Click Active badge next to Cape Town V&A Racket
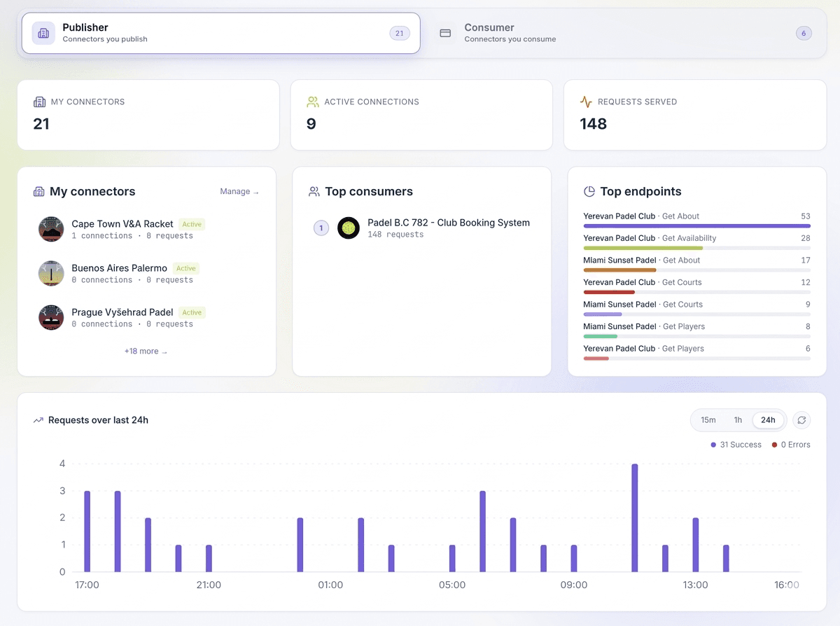The height and width of the screenshot is (626, 840). click(192, 224)
